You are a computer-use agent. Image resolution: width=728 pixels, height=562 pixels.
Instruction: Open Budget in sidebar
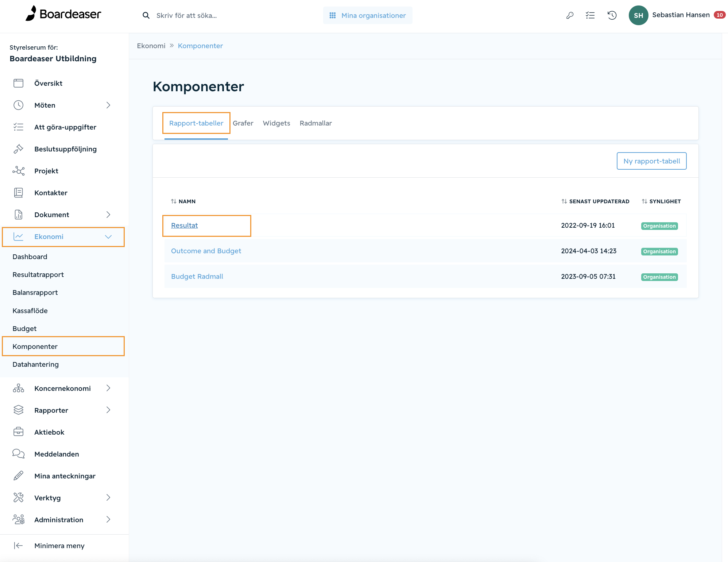[24, 329]
